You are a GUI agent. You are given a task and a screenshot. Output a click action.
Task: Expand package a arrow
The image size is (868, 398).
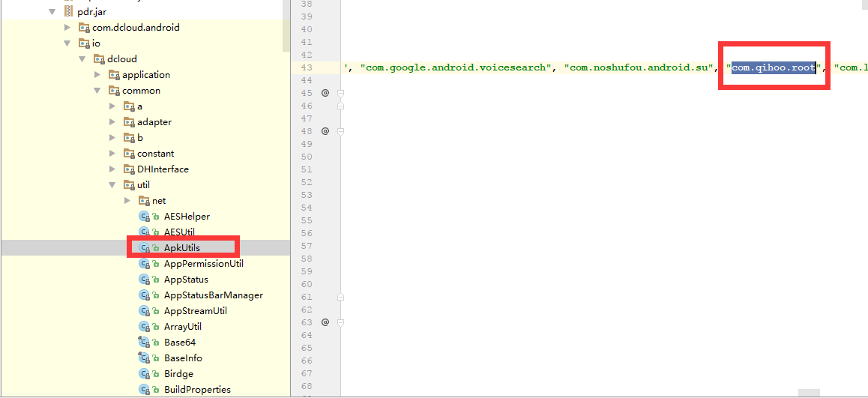click(x=112, y=106)
